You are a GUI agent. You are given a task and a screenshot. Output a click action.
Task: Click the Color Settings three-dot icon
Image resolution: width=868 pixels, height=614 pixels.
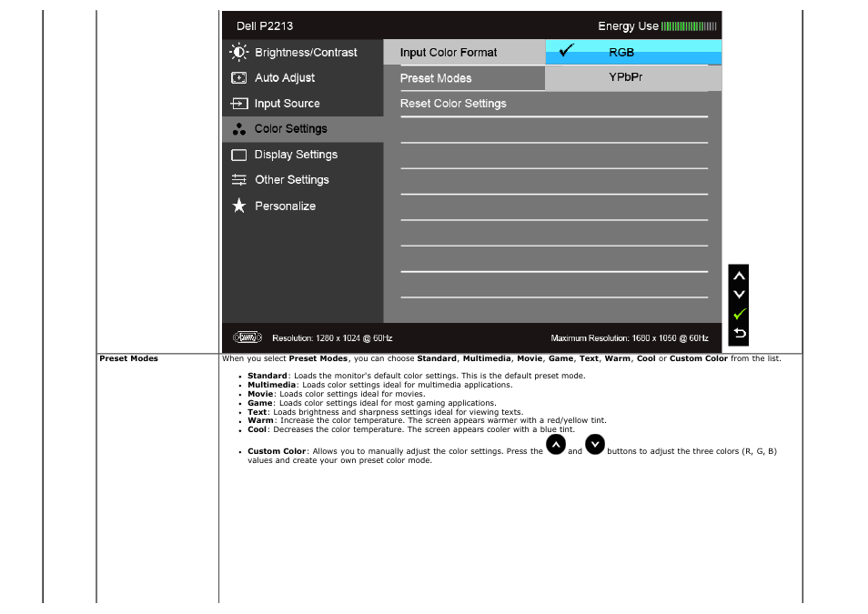[238, 129]
